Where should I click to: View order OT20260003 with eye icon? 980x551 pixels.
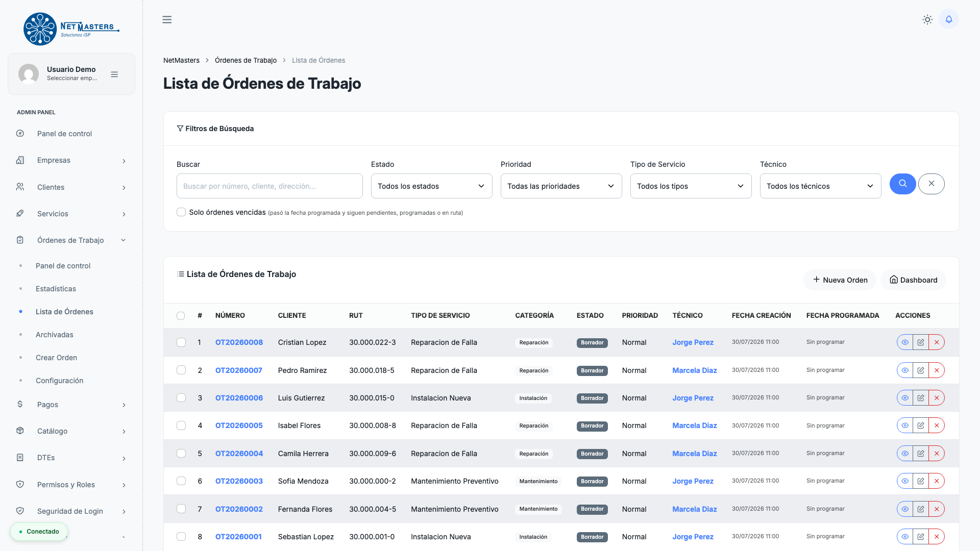click(905, 481)
